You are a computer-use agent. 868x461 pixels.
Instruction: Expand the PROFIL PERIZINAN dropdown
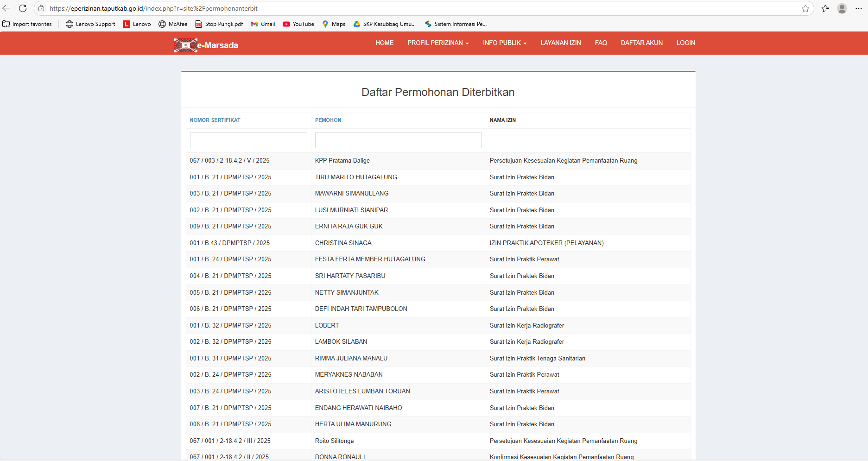438,43
